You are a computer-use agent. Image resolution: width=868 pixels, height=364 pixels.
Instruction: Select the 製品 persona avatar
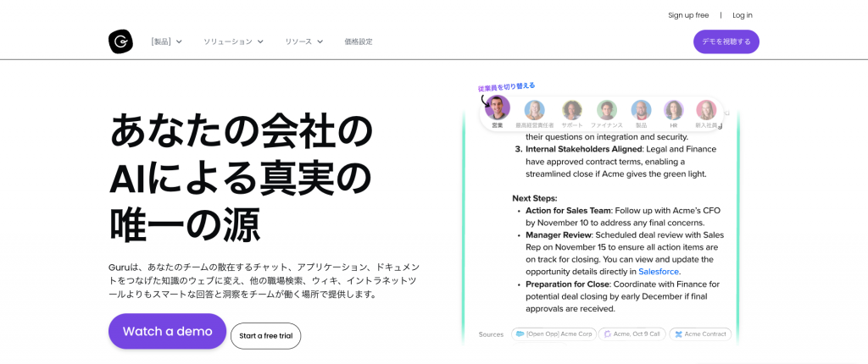641,110
